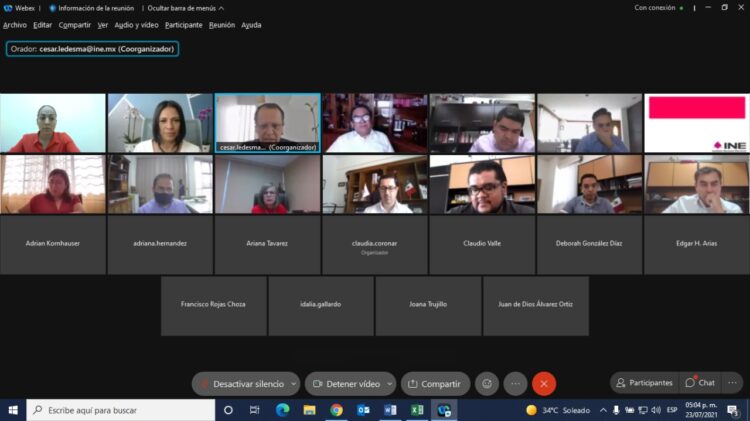The height and width of the screenshot is (421, 750).
Task: Show hidden system tray icons
Action: click(x=602, y=410)
